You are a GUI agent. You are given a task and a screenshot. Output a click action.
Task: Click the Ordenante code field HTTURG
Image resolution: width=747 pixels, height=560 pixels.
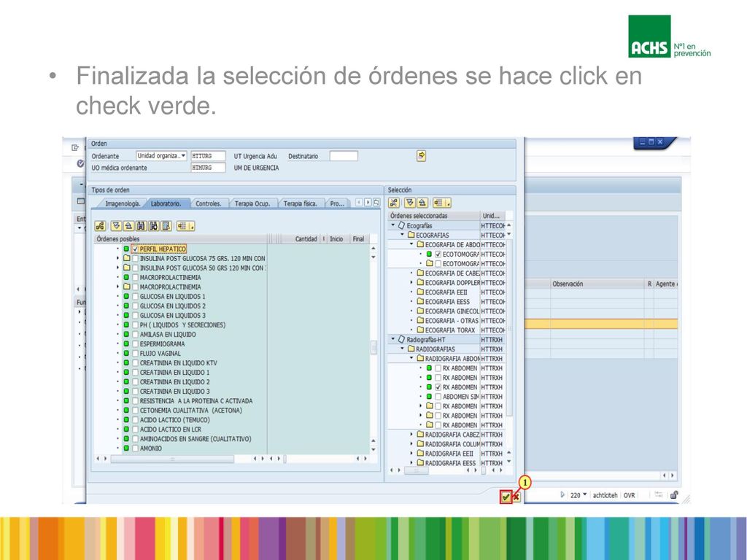(x=208, y=156)
